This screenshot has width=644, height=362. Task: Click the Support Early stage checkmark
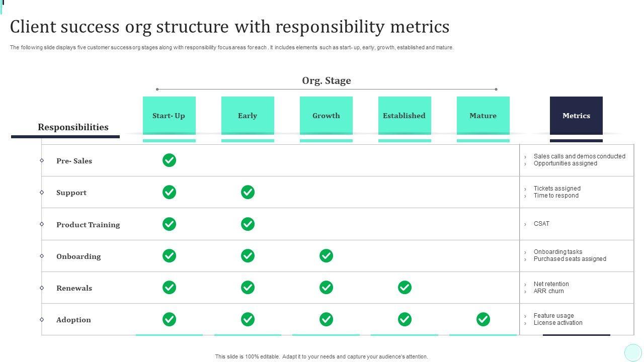pyautogui.click(x=248, y=192)
